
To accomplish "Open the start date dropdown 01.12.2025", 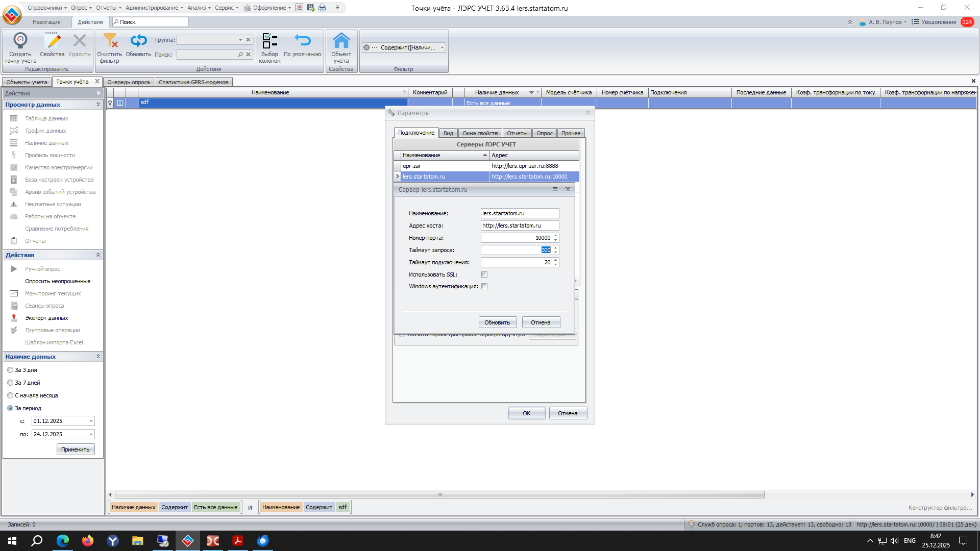I will (x=91, y=421).
